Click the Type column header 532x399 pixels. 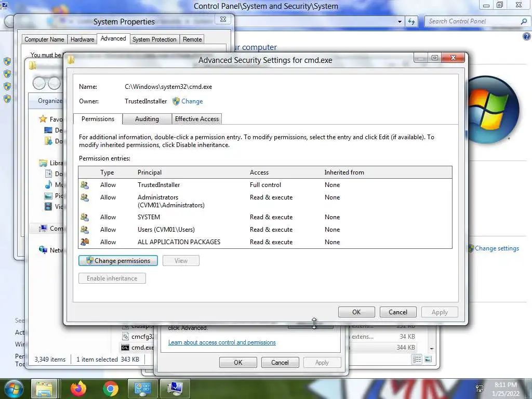tap(107, 172)
